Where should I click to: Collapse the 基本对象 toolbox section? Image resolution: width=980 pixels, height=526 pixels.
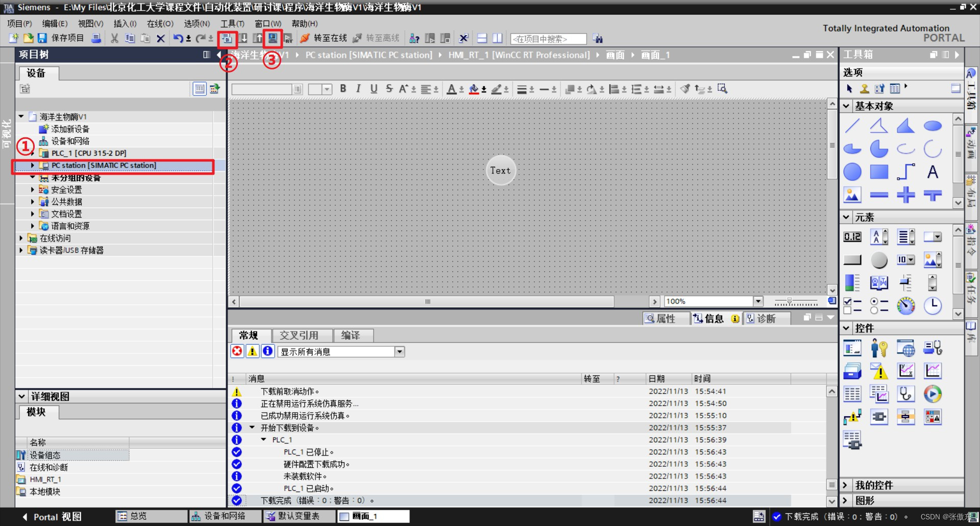pos(846,106)
